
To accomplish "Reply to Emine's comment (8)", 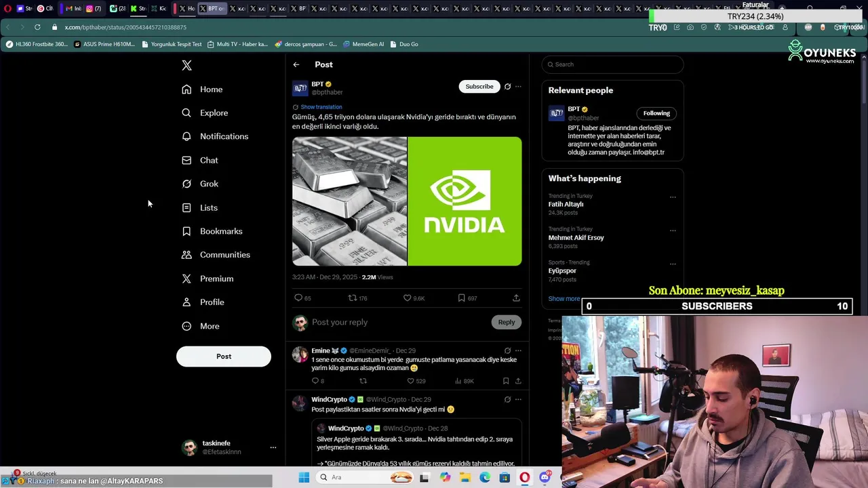I will click(317, 382).
